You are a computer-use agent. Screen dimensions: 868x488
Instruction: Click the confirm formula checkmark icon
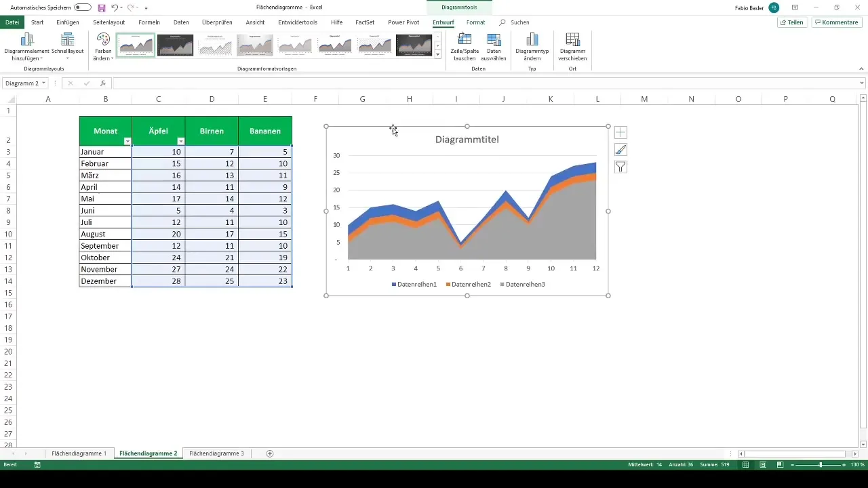(86, 83)
